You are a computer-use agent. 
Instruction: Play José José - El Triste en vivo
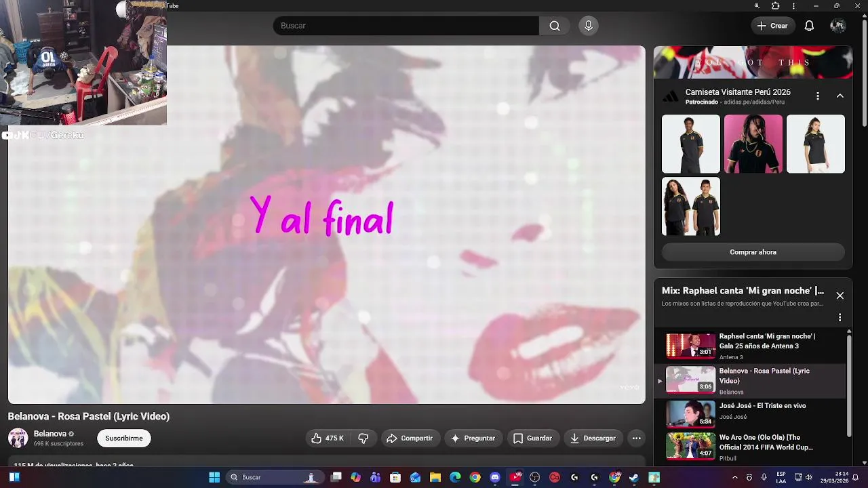751,414
